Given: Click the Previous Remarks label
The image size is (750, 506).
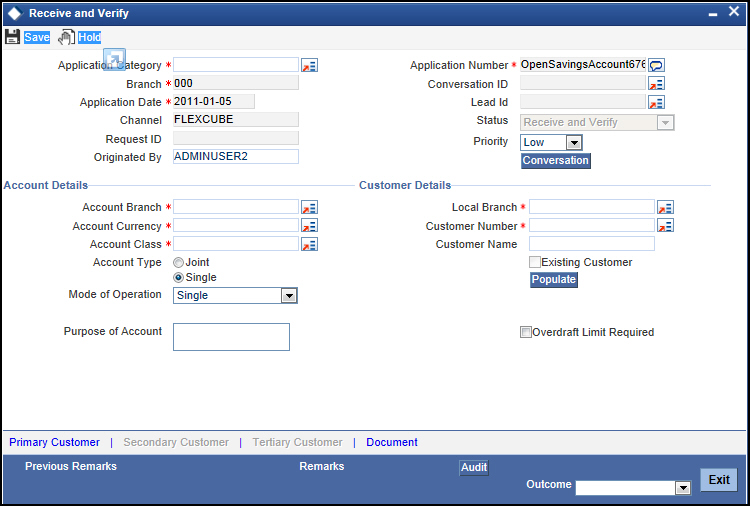Looking at the screenshot, I should (x=71, y=466).
